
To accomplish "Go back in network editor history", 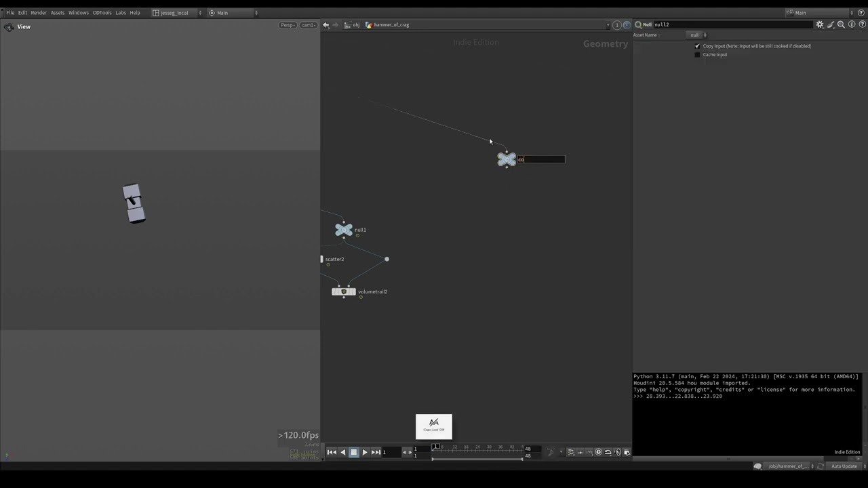I will [325, 25].
